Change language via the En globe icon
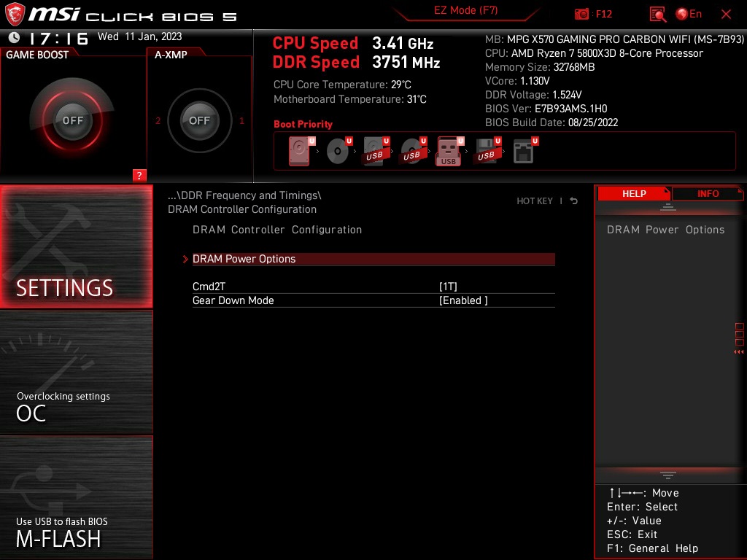The width and height of the screenshot is (747, 560). click(689, 15)
